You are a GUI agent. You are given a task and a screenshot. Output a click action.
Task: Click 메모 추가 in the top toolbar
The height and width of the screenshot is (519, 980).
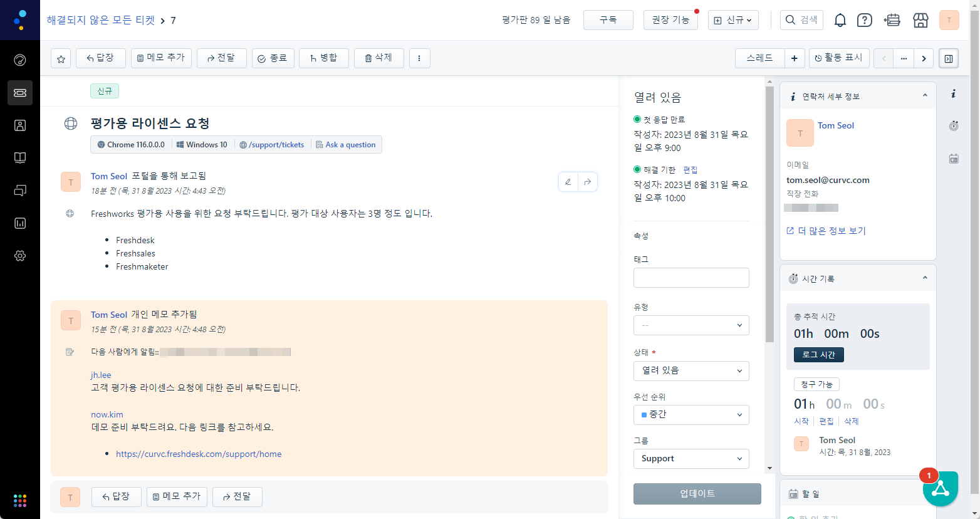(x=161, y=58)
